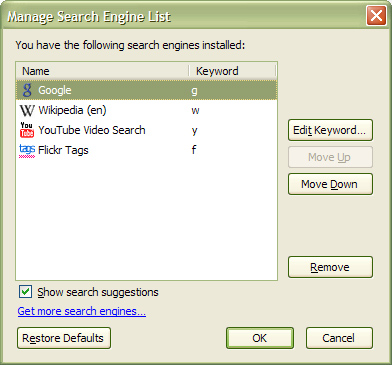
Task: Open the Edit Keyword dialog
Action: click(x=330, y=130)
